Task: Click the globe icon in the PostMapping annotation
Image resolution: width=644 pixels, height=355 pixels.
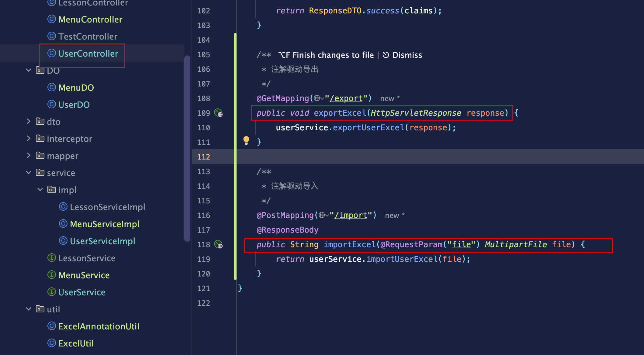Action: 322,215
